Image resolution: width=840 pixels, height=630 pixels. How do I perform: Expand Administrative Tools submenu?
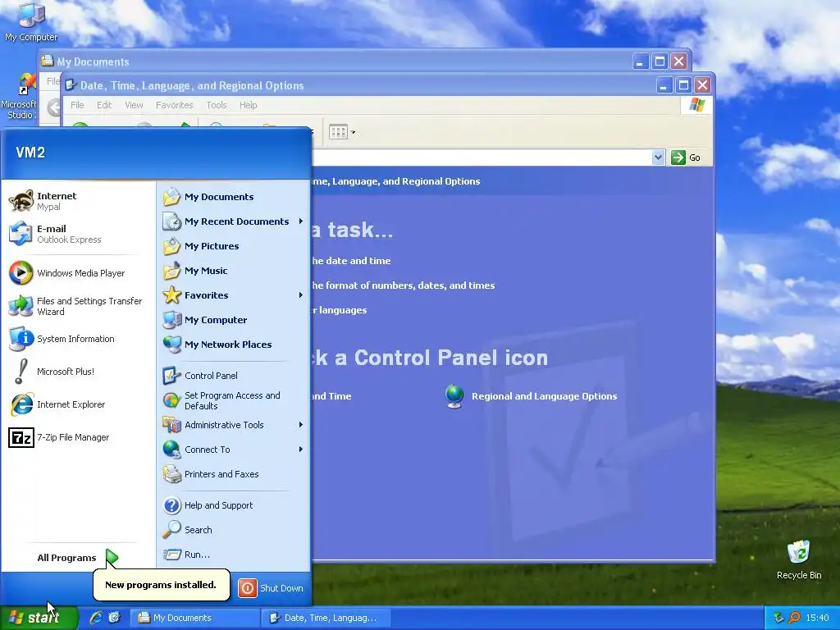[x=234, y=425]
